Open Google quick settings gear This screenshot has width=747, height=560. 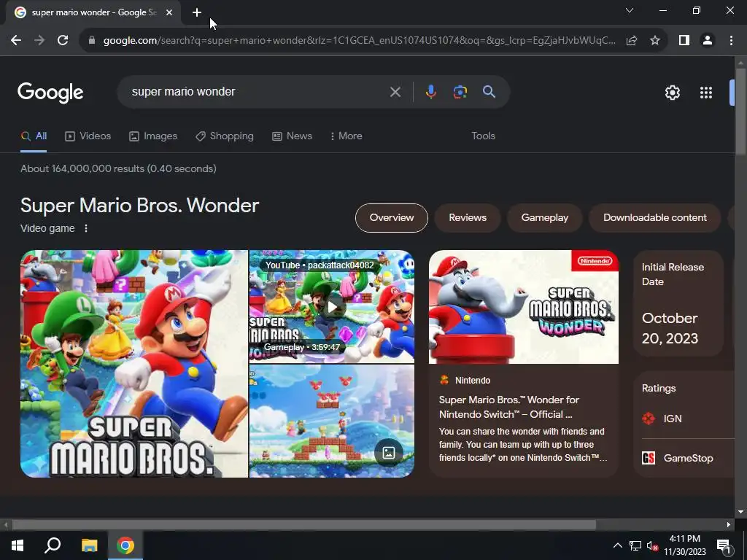(672, 93)
